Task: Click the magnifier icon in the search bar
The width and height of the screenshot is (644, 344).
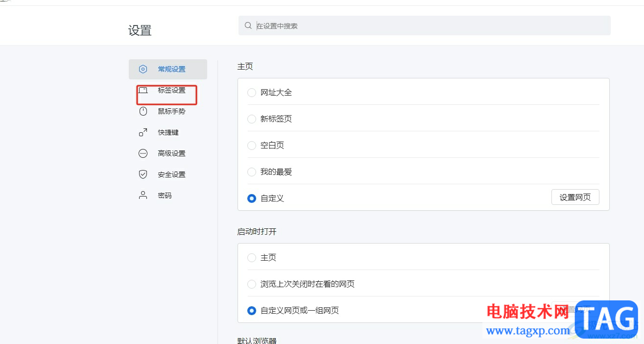Action: [248, 25]
